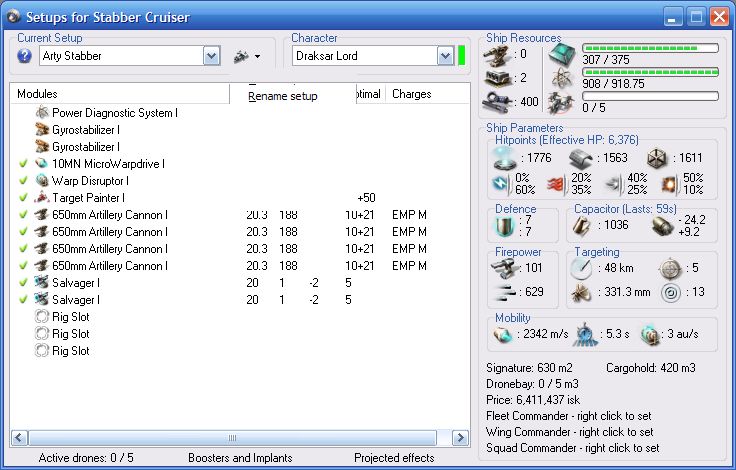736x470 pixels.
Task: Toggle third 650mm Artillery Cannon checkmark
Action: [23, 249]
